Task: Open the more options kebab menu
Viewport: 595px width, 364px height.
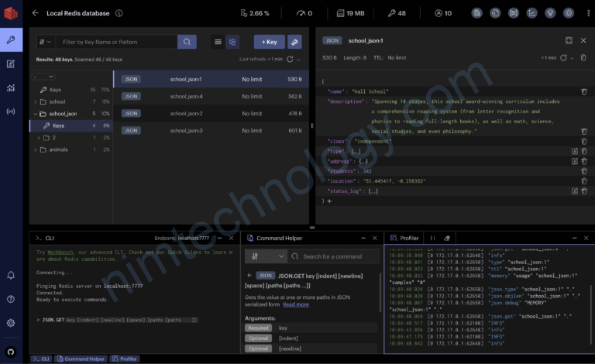Action: pyautogui.click(x=589, y=13)
